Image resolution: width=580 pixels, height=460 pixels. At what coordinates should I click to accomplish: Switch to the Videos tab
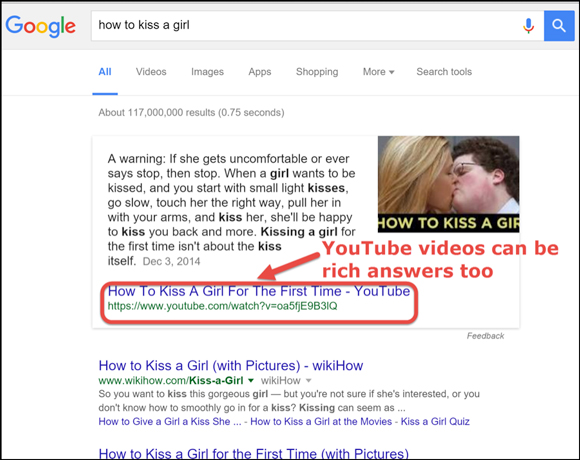(151, 72)
